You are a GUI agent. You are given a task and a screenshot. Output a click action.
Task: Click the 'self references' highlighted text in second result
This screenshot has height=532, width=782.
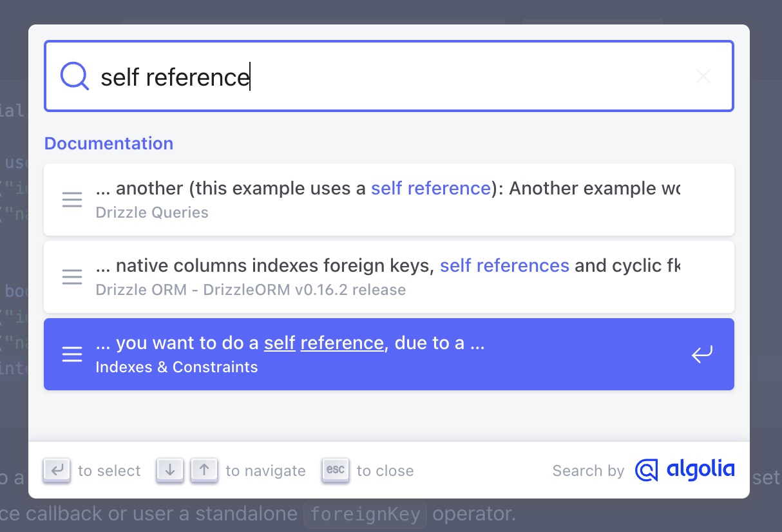click(504, 265)
